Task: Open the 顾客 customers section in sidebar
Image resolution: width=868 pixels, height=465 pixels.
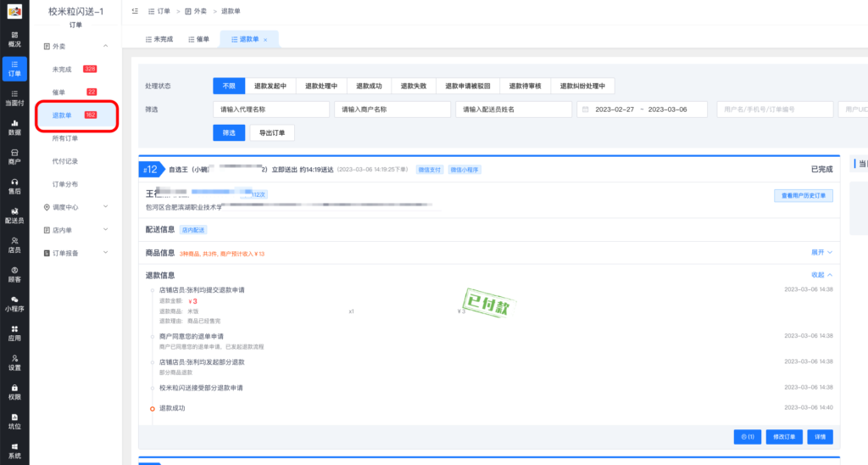Action: coord(14,275)
